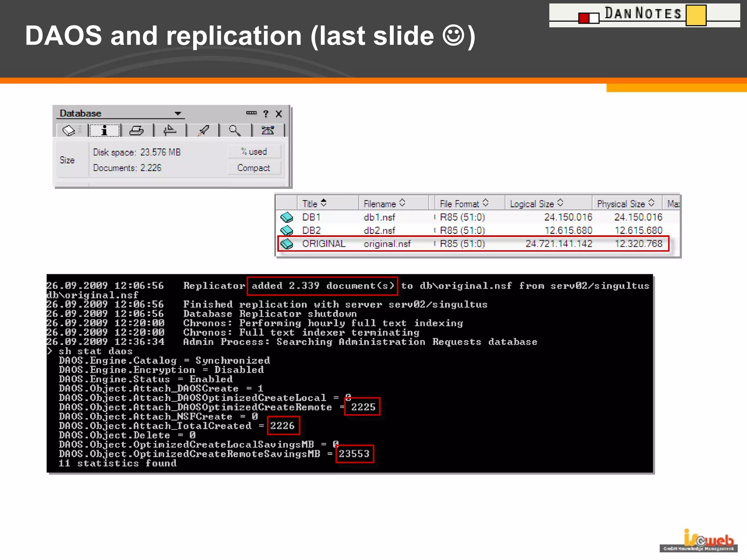Open the Database properties dropdown arrow

[178, 113]
